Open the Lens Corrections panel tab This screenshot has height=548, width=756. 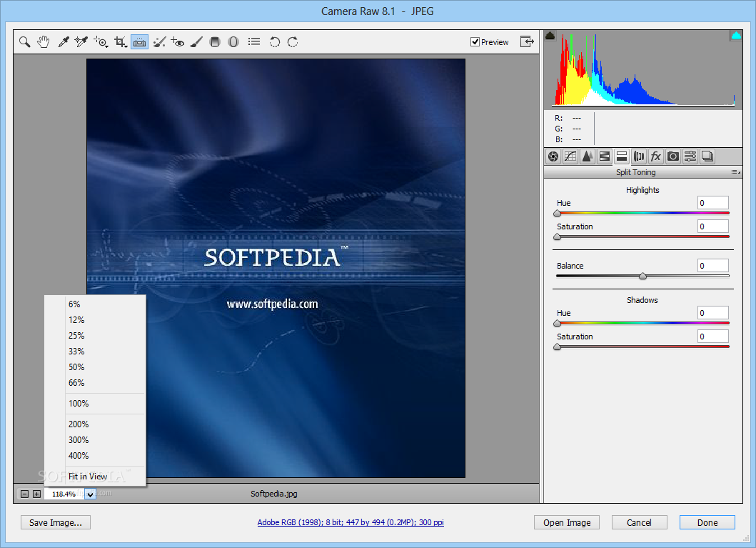639,156
